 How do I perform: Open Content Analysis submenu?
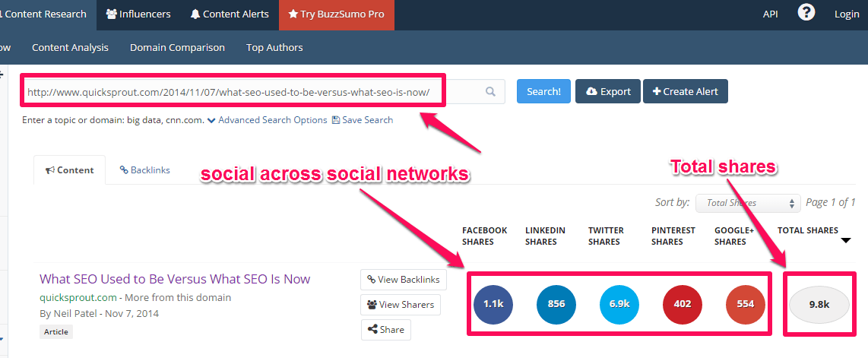[70, 48]
